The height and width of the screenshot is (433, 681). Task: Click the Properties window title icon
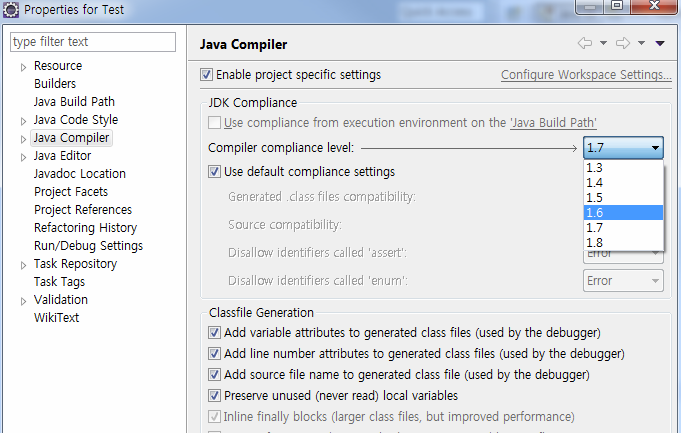click(12, 9)
